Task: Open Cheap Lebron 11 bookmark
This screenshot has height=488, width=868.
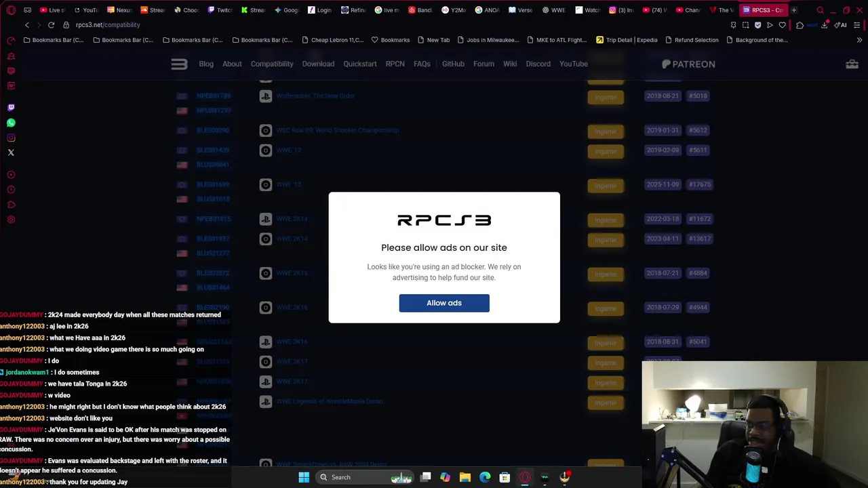Action: point(332,40)
